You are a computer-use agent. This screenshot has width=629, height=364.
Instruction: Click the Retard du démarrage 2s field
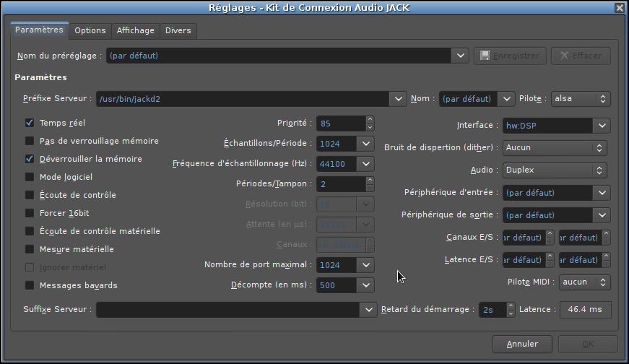coord(493,309)
